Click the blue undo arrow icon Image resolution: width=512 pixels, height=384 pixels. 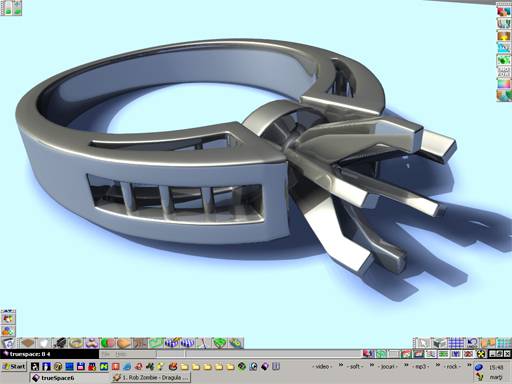(x=472, y=343)
